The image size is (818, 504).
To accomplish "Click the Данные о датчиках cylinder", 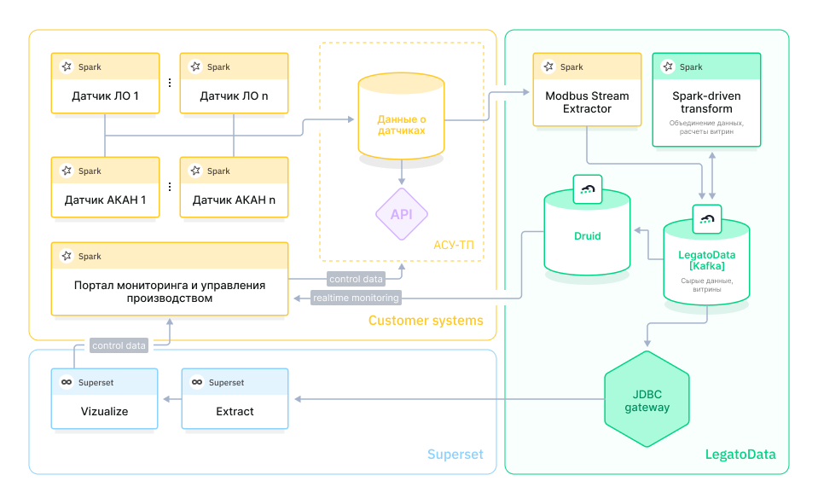I will point(401,118).
